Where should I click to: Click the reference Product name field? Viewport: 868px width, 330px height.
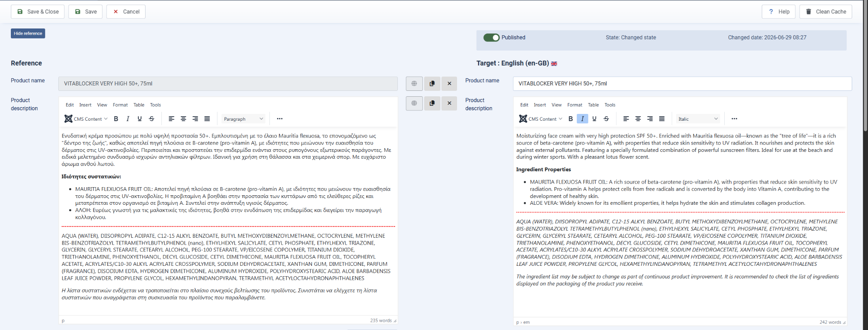[228, 84]
